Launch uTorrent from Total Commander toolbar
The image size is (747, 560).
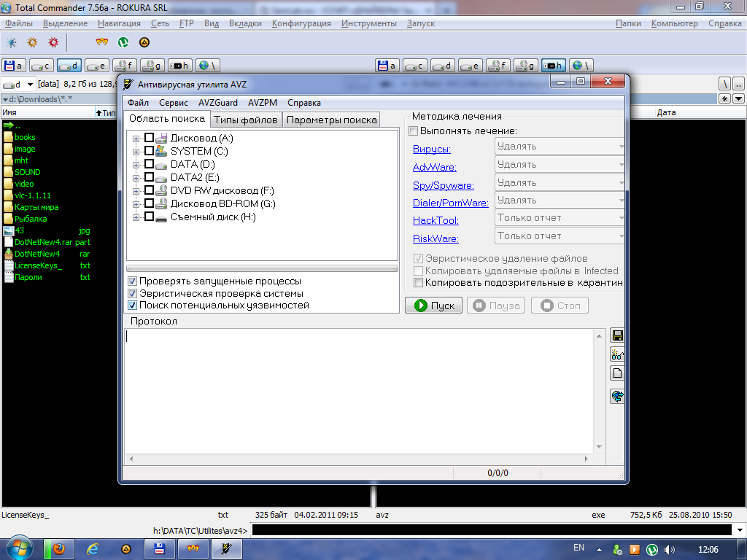point(123,42)
